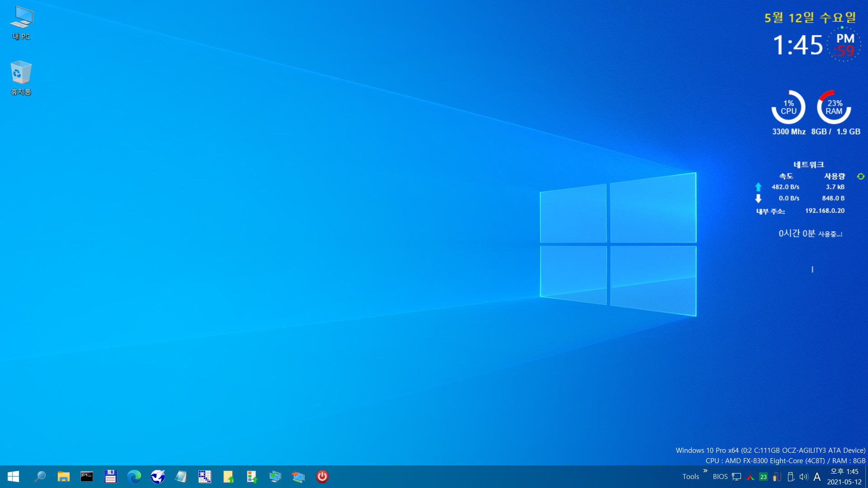Click the BIOS label in the taskbar
Viewport: 868px width, 488px height.
tap(720, 477)
